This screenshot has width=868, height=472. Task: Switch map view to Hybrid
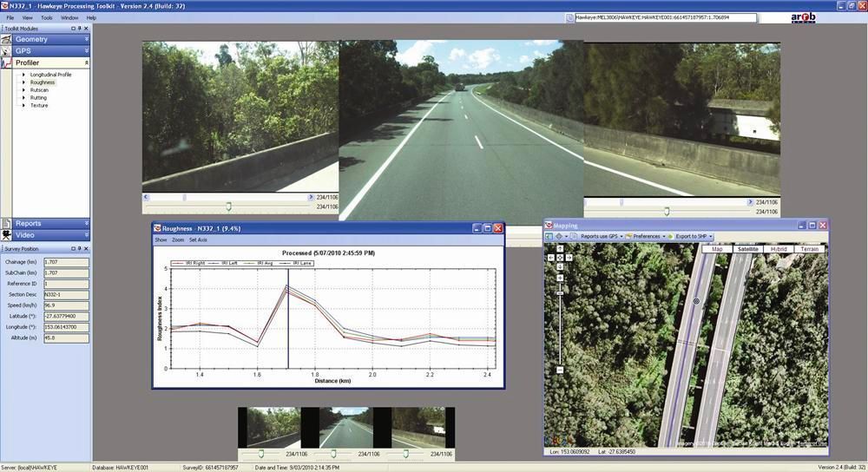779,249
